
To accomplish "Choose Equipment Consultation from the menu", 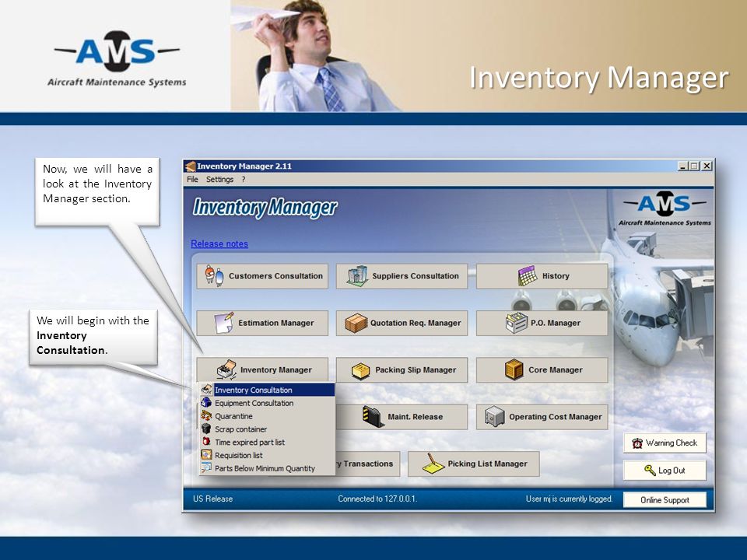I will (x=267, y=403).
